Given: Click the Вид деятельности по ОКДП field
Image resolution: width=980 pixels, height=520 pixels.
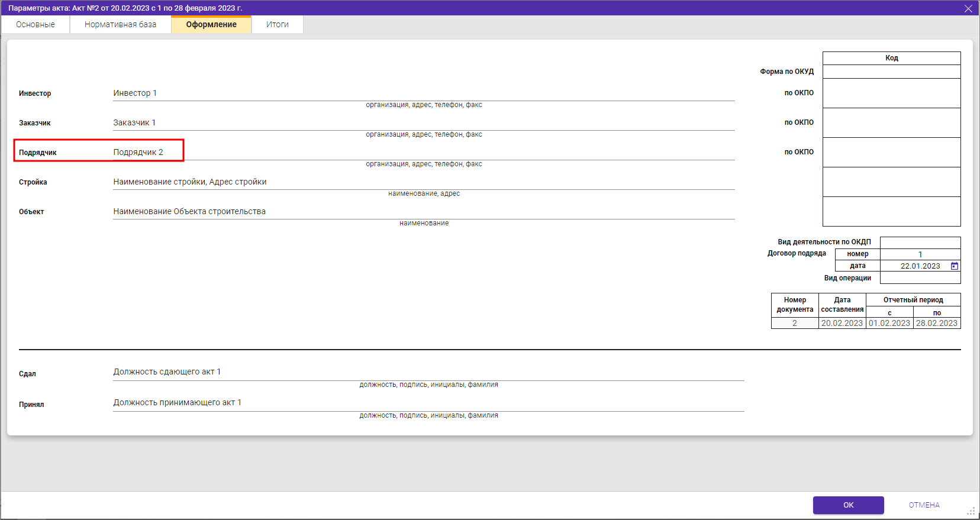Looking at the screenshot, I should coord(920,243).
